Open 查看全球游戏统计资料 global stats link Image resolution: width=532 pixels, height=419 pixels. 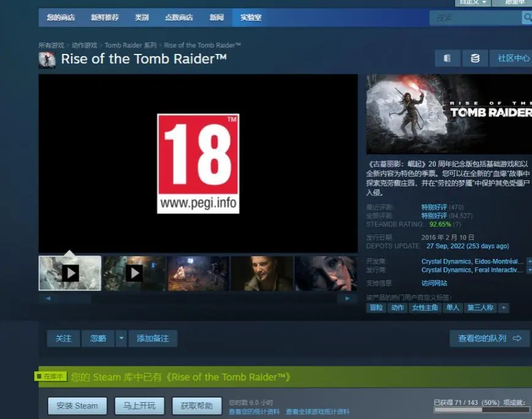pyautogui.click(x=318, y=412)
